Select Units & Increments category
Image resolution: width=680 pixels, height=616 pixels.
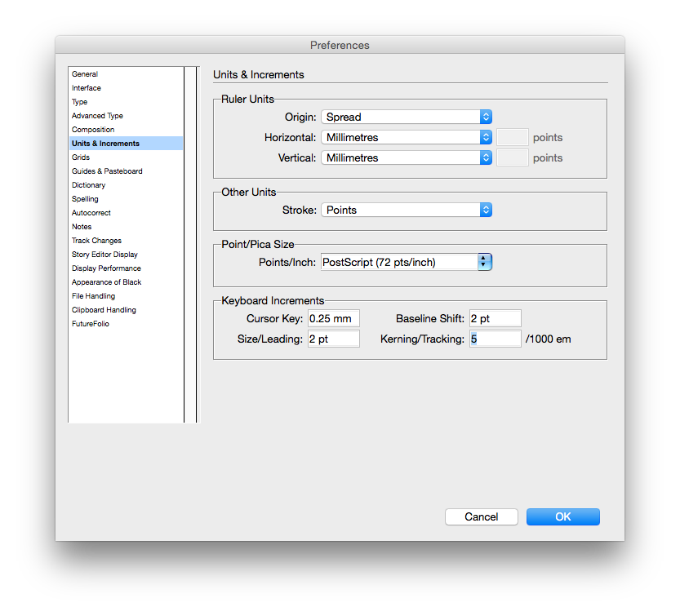point(126,144)
